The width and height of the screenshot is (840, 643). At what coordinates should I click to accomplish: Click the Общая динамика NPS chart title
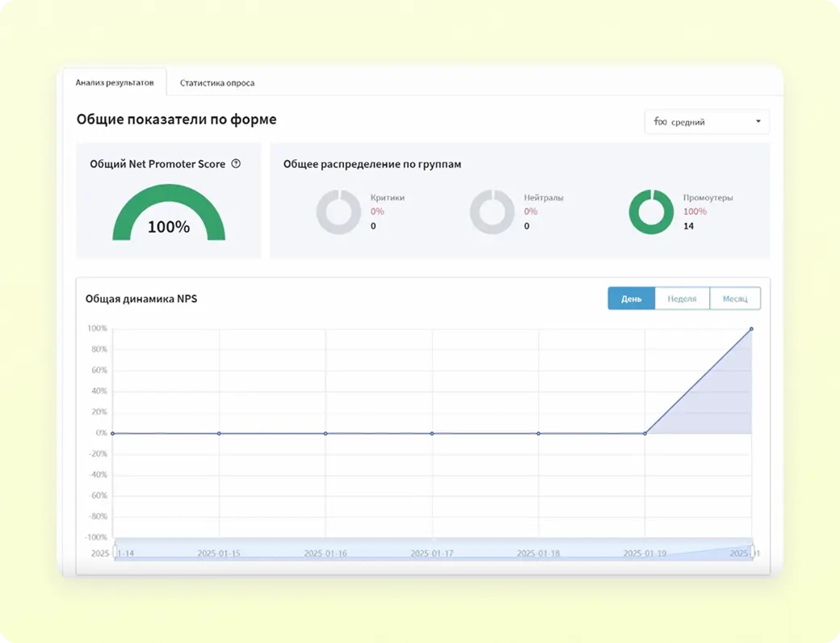tap(141, 299)
